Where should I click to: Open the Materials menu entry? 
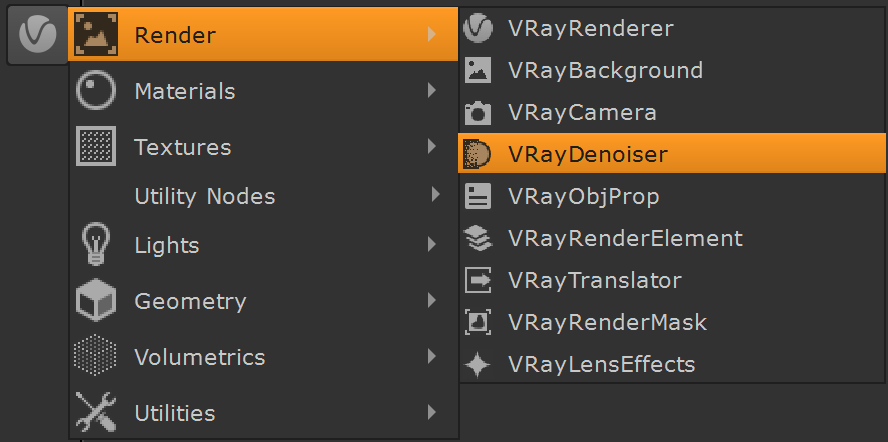click(x=263, y=90)
